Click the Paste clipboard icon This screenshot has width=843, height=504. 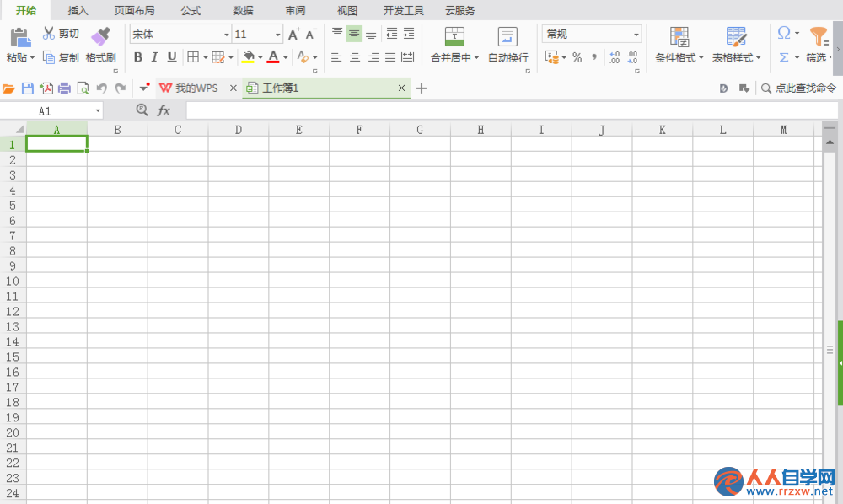coord(20,38)
